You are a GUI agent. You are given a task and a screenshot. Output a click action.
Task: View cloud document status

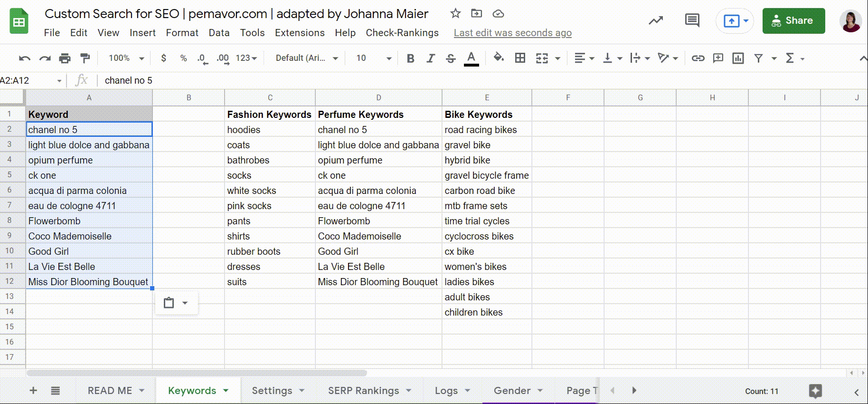tap(498, 14)
